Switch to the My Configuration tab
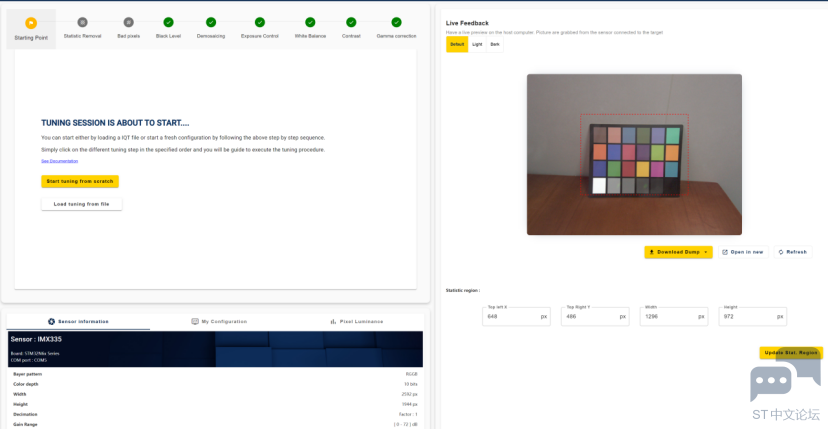 click(x=219, y=322)
